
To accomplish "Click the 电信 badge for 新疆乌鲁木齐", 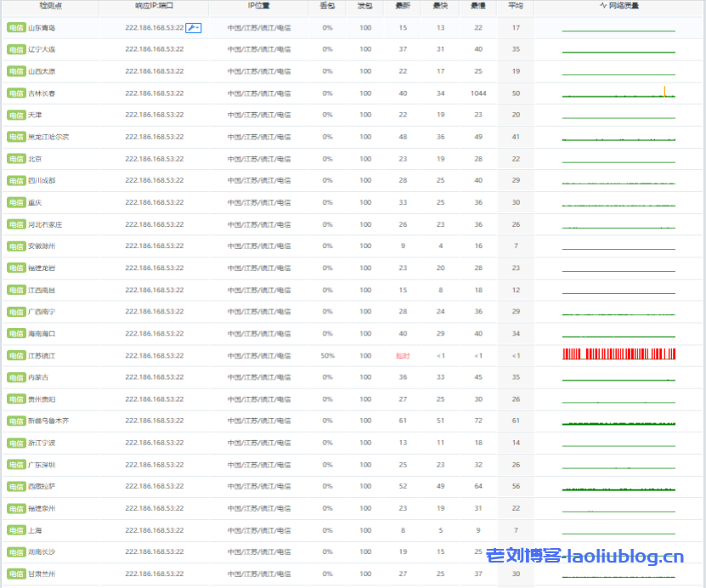I will point(15,421).
